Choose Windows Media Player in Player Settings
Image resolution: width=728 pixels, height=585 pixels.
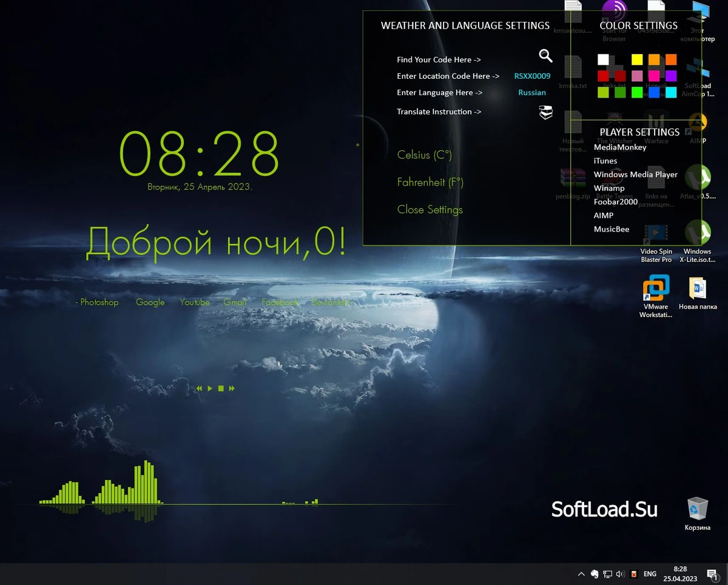pyautogui.click(x=636, y=175)
